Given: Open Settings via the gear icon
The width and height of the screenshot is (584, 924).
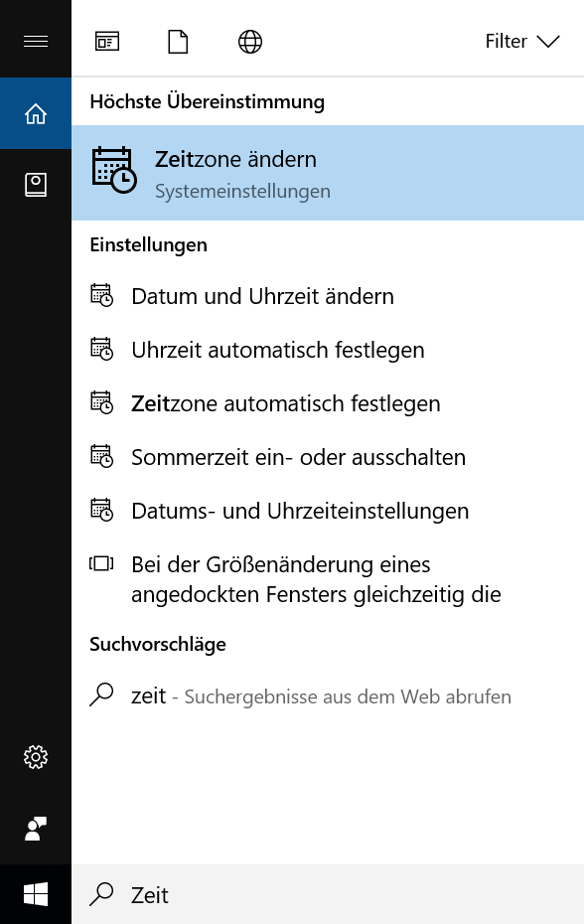Looking at the screenshot, I should click(36, 757).
